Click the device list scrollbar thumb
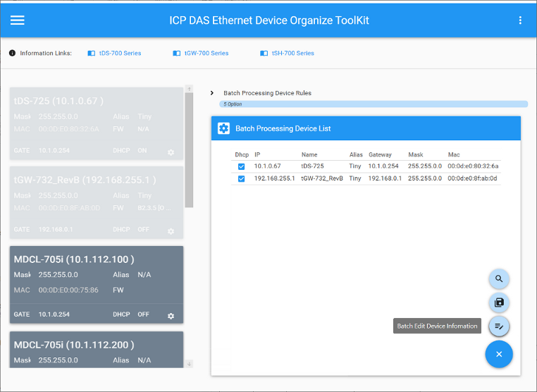The height and width of the screenshot is (392, 537). click(189, 150)
